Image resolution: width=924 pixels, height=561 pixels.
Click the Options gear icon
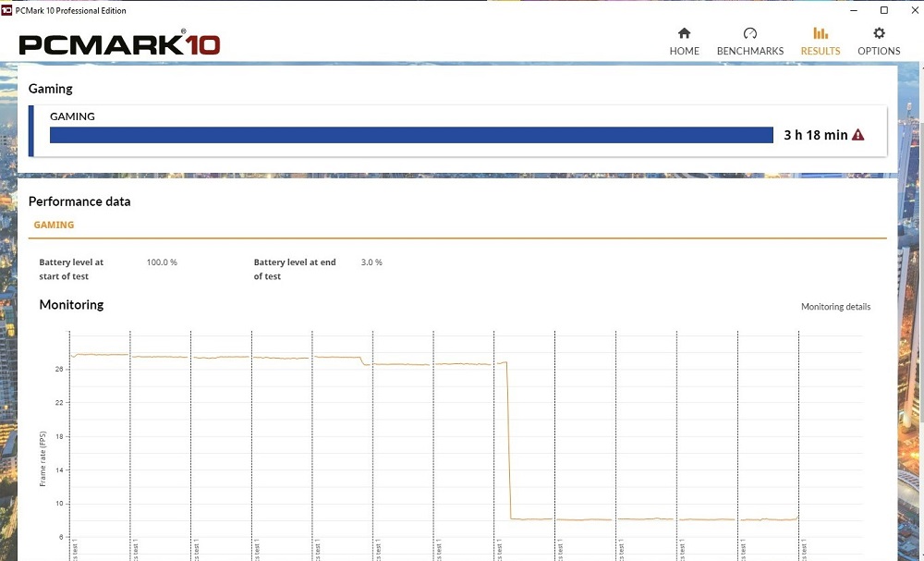[x=879, y=33]
